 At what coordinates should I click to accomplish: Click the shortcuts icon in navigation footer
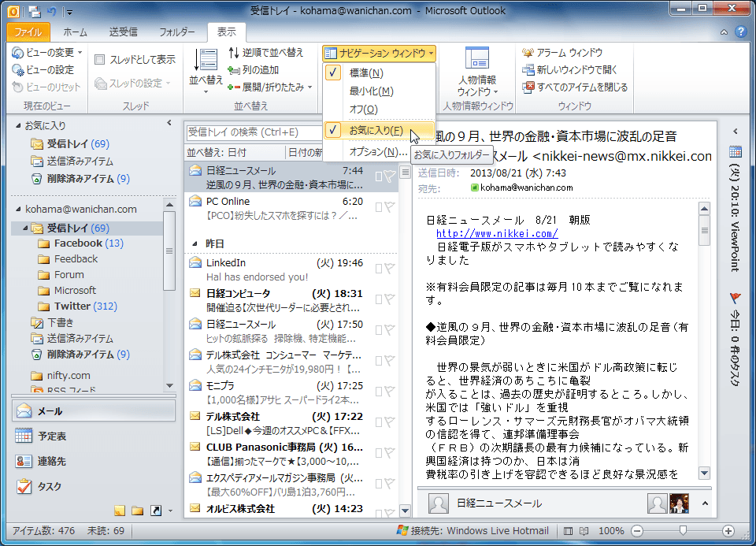click(x=156, y=511)
